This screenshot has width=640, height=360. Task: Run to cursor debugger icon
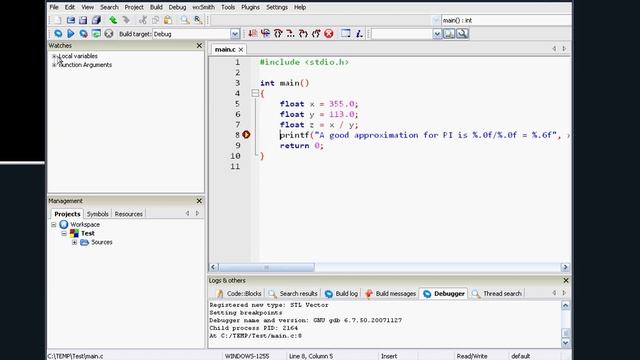click(265, 33)
